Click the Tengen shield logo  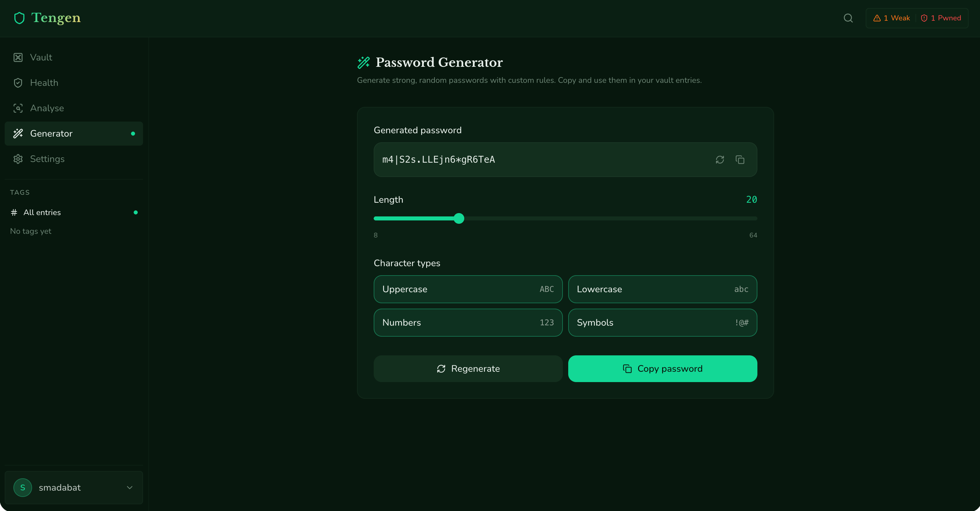pyautogui.click(x=19, y=18)
